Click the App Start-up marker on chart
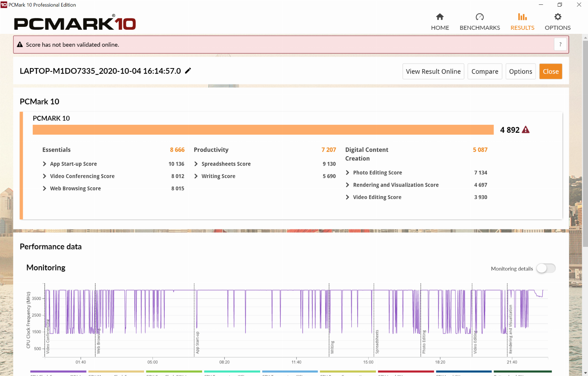588x376 pixels. tap(197, 343)
